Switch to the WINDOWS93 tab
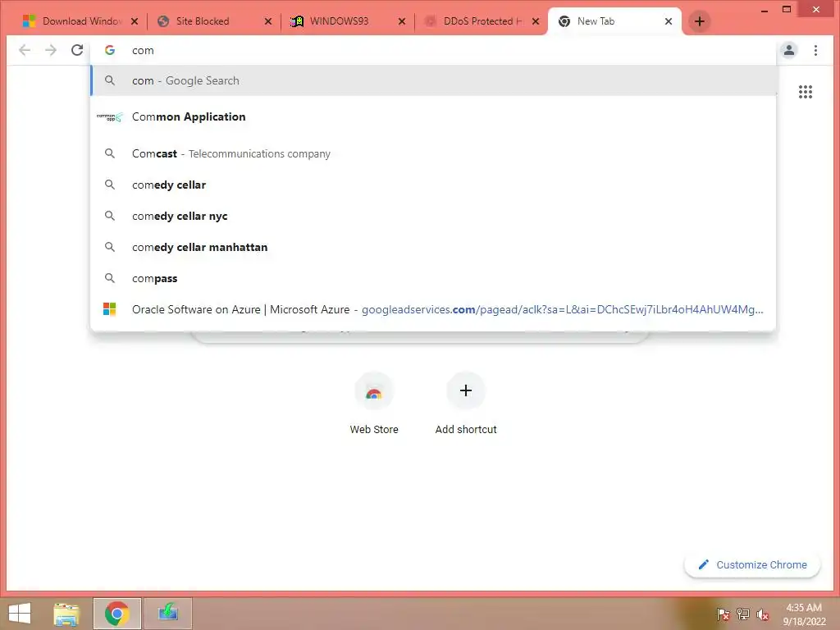840x630 pixels. click(x=347, y=21)
